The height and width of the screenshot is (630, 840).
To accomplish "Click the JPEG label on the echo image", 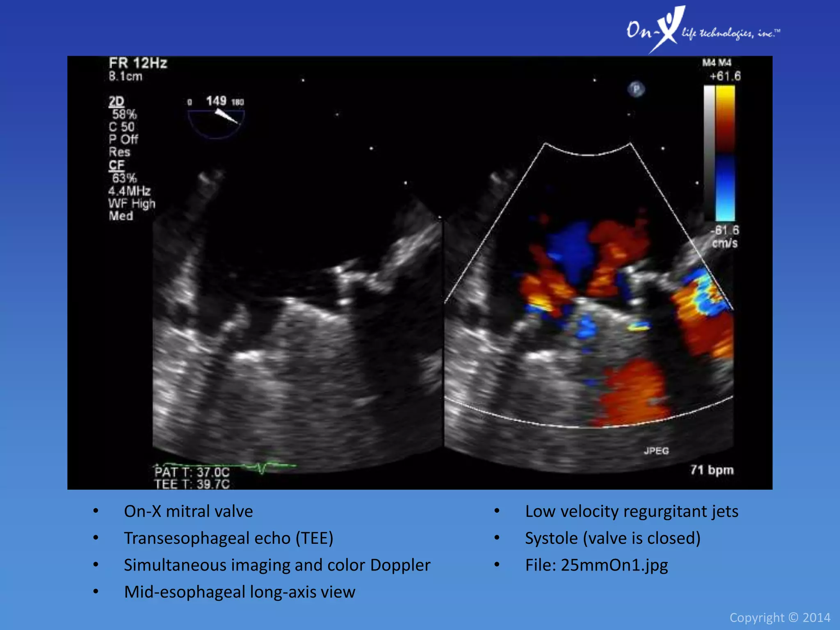I will pos(656,451).
